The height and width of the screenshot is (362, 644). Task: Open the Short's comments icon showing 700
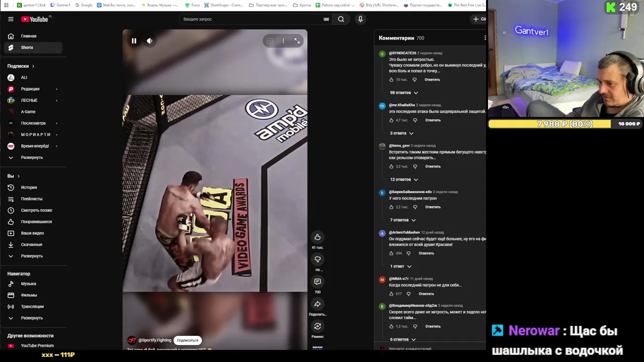tap(317, 282)
